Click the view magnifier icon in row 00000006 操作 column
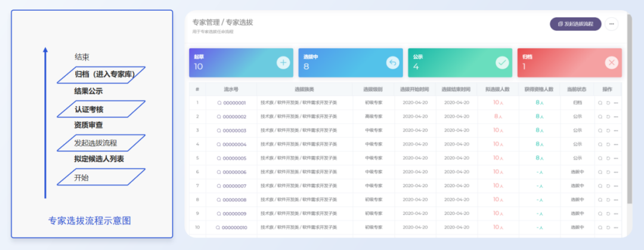This screenshot has height=250, width=644. tap(600, 172)
